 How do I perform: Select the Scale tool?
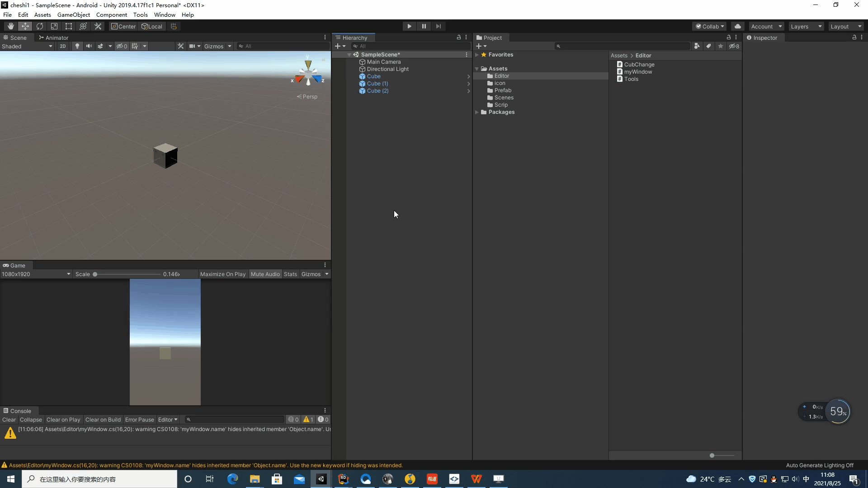click(54, 26)
